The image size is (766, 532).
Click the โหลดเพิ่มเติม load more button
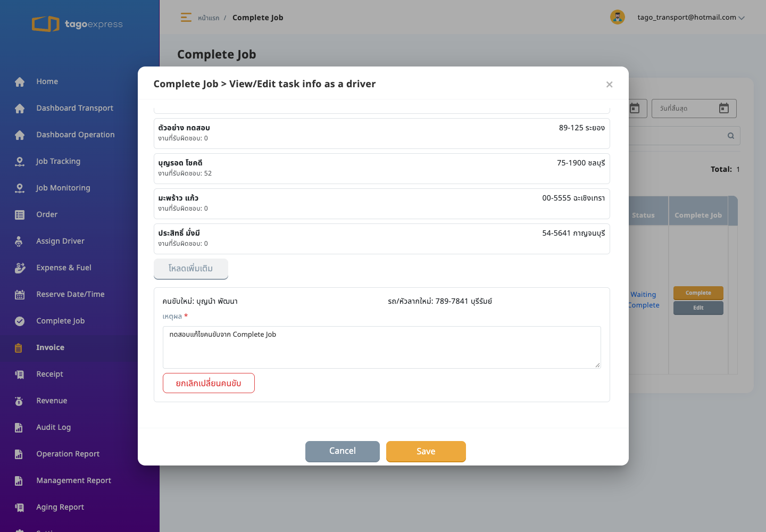point(191,269)
